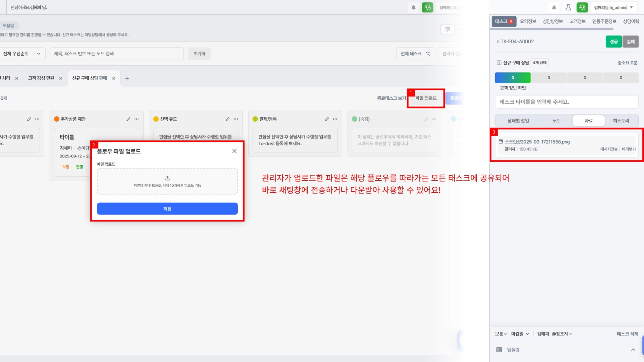Click filter icon on 전체 태스크 button

(x=428, y=54)
